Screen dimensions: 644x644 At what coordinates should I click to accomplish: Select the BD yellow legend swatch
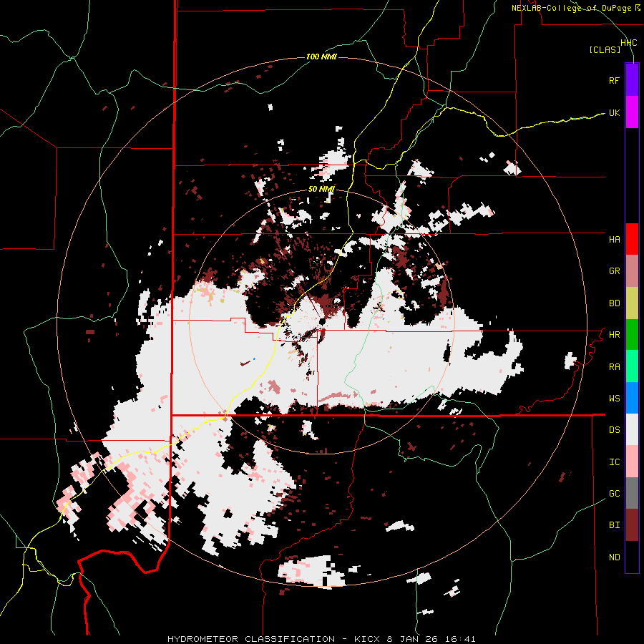[632, 303]
